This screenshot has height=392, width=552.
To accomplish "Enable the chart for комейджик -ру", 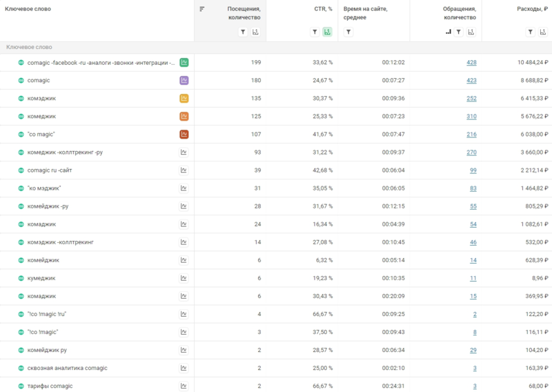I will click(x=184, y=206).
